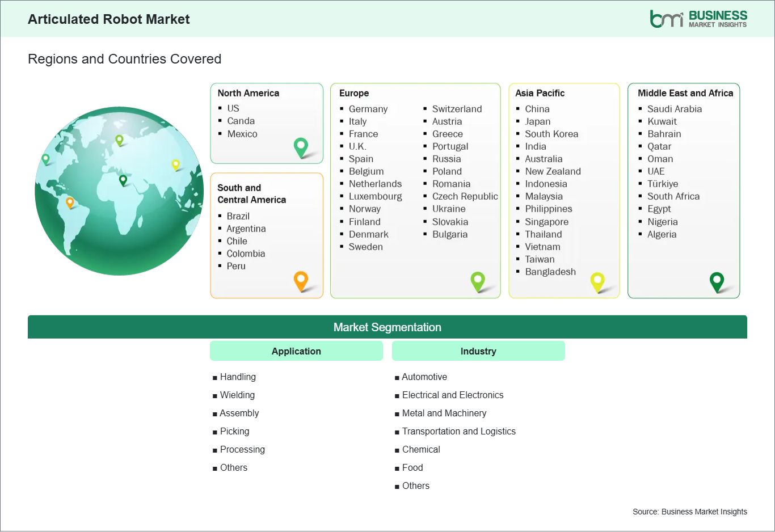This screenshot has width=775, height=532.
Task: Click the North America green map pin
Action: 300,147
